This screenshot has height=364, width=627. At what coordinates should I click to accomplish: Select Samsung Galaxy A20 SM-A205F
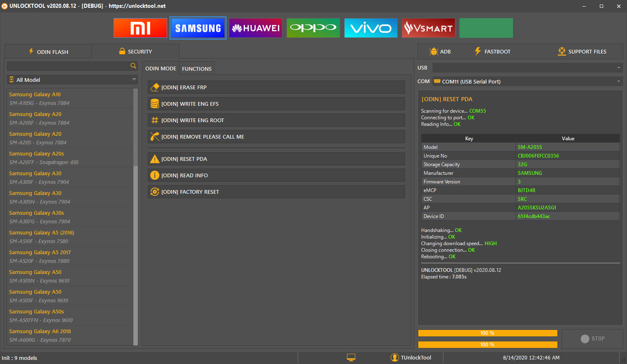[x=70, y=118]
